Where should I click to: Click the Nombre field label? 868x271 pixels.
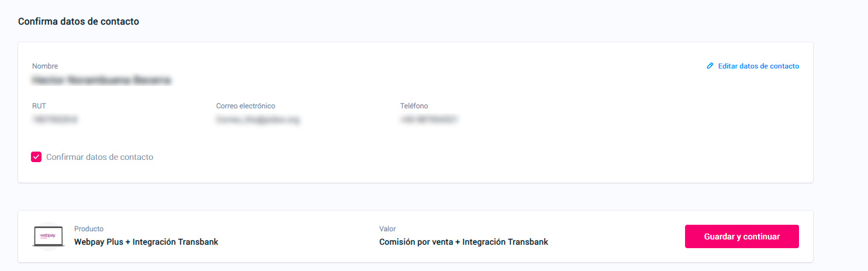point(45,66)
